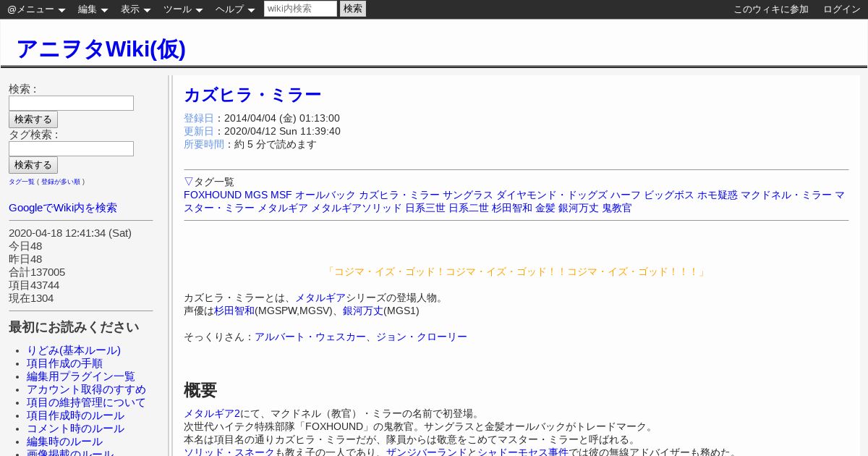Open the アニヲタWiki(仮) site title

(101, 48)
